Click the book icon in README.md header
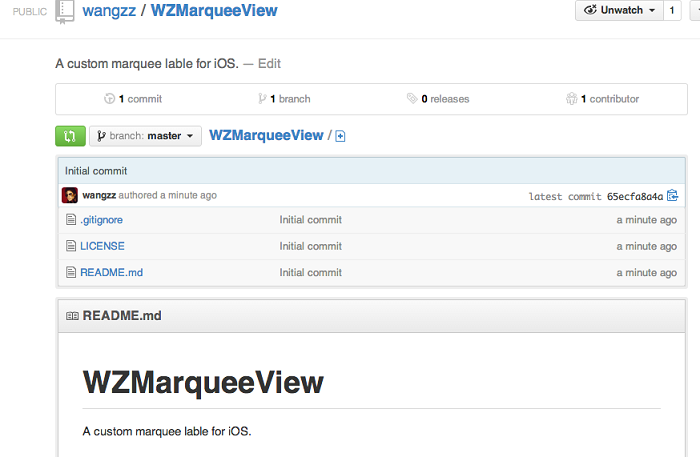Screen dimensions: 700x457 pos(72,316)
